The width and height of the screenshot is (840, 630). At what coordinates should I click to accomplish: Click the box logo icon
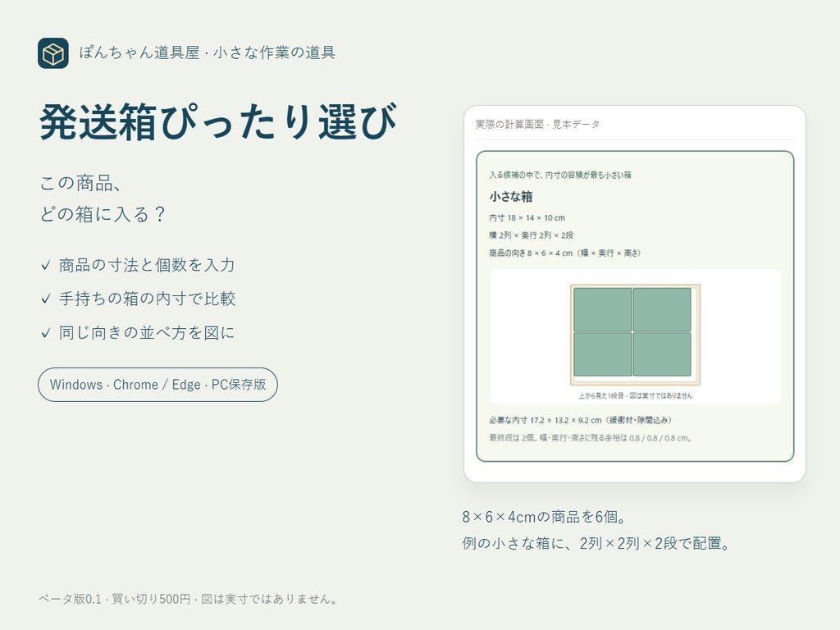pos(53,53)
